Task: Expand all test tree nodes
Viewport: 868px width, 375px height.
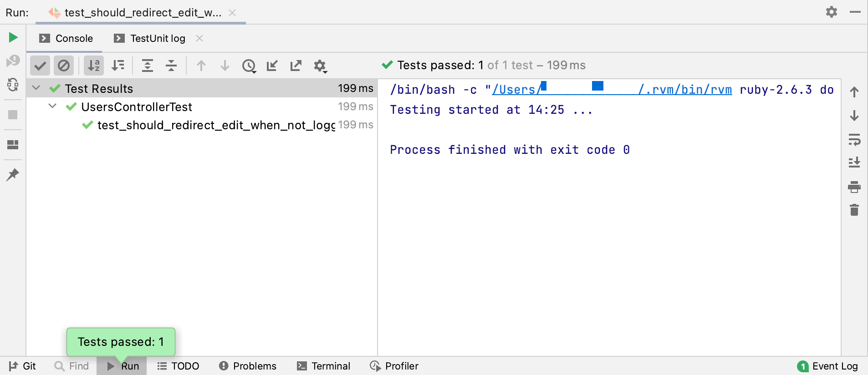Action: pos(147,66)
